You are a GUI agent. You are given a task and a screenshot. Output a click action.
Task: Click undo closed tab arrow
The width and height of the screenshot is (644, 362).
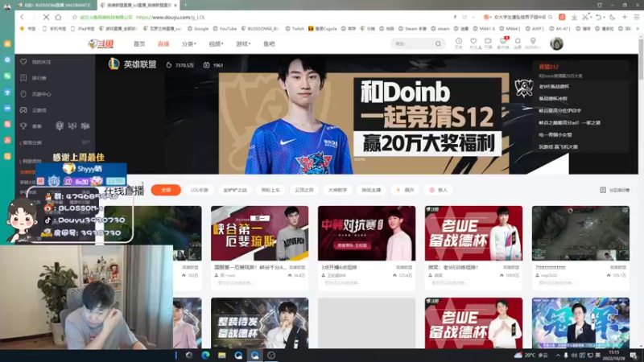click(x=599, y=17)
